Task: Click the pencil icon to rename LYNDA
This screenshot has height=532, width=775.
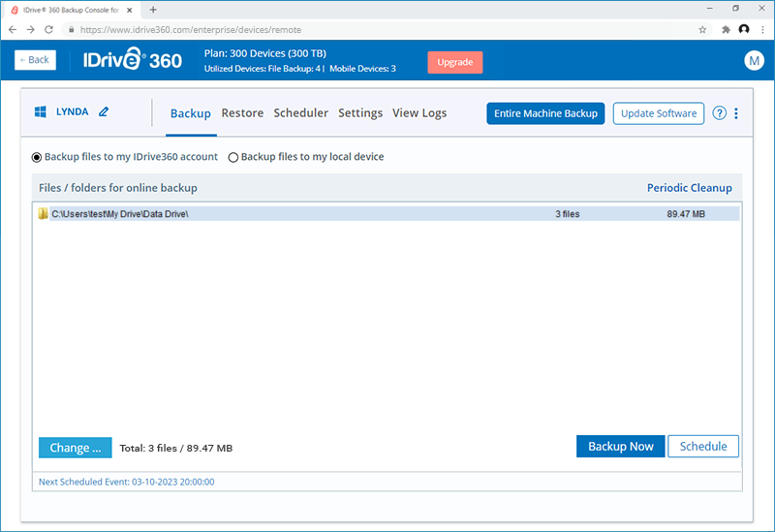Action: pos(104,111)
